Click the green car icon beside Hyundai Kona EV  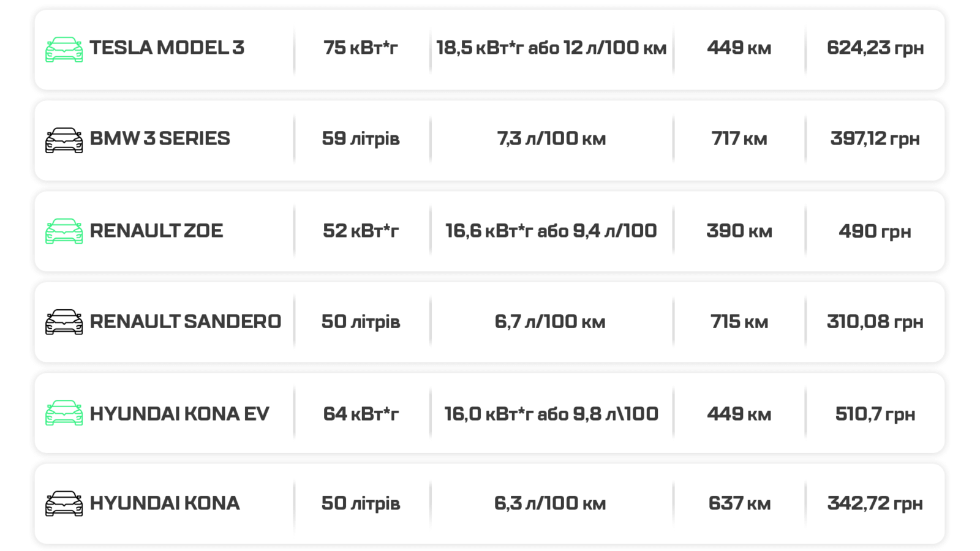point(64,413)
